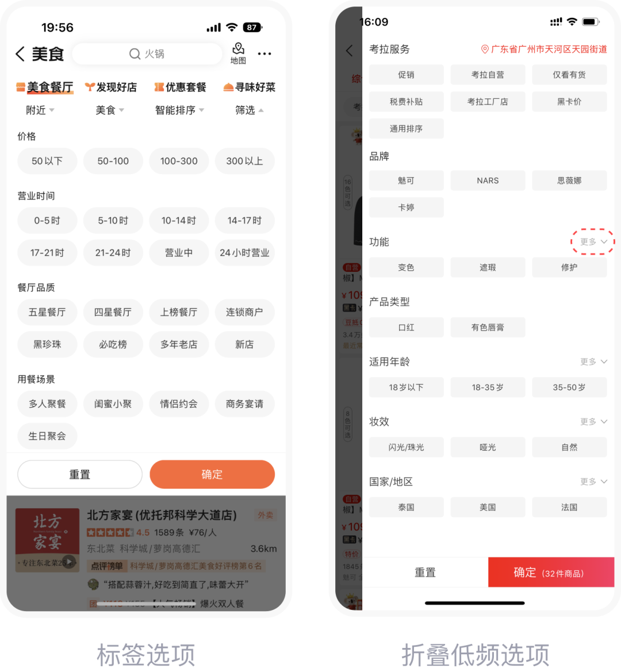The height and width of the screenshot is (672, 621).
Task: Select the 遮瑕 function tag
Action: [x=488, y=267]
